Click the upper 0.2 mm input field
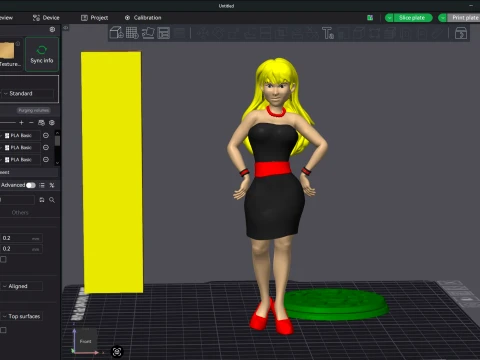Viewport: 480px width, 360px height. (21, 238)
